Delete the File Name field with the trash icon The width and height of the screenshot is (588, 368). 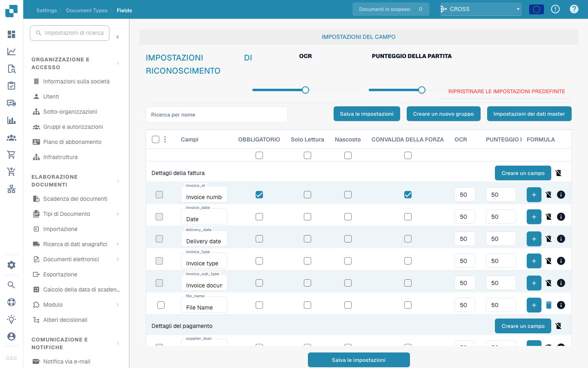pyautogui.click(x=549, y=305)
